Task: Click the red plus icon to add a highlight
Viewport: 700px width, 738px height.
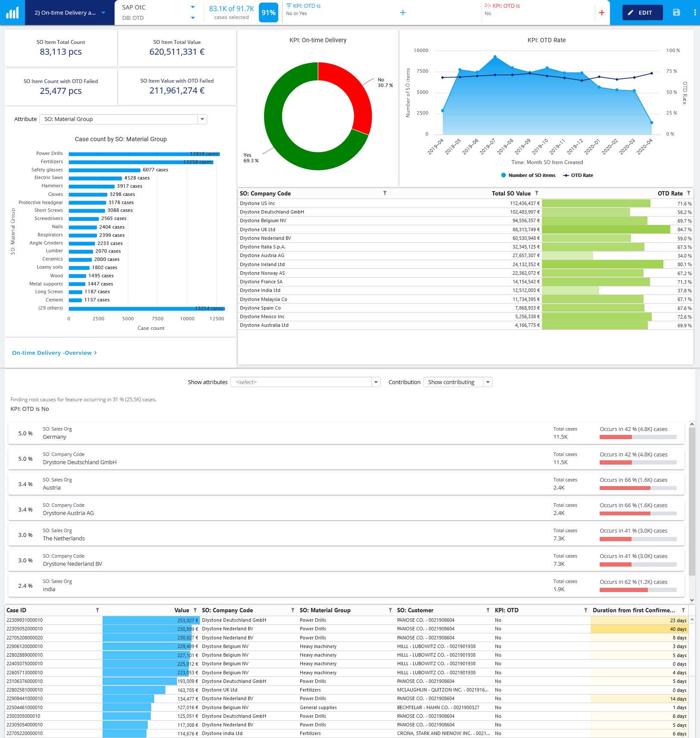Action: tap(602, 12)
